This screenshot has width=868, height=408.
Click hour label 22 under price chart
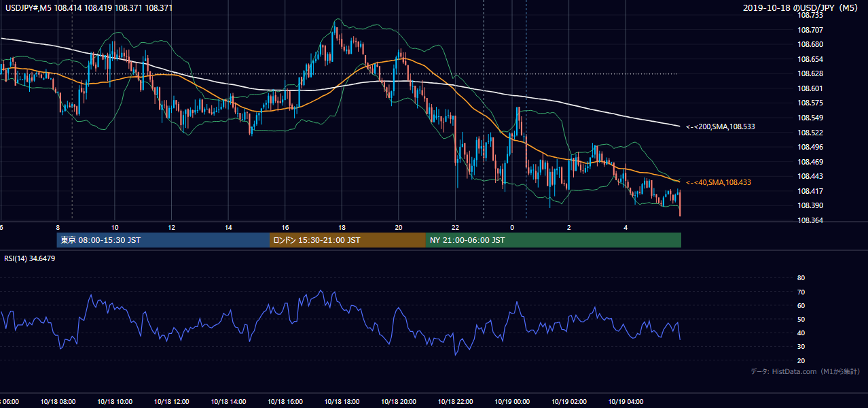tap(456, 228)
